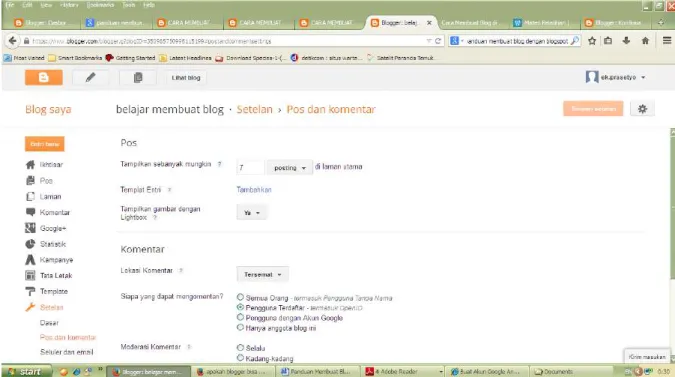Click help icon beside Lokasi Komentar

coord(181,270)
